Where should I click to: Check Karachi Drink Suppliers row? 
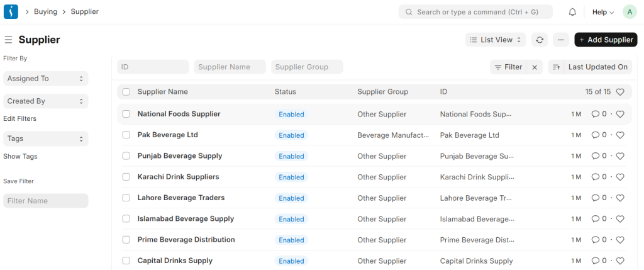click(126, 177)
